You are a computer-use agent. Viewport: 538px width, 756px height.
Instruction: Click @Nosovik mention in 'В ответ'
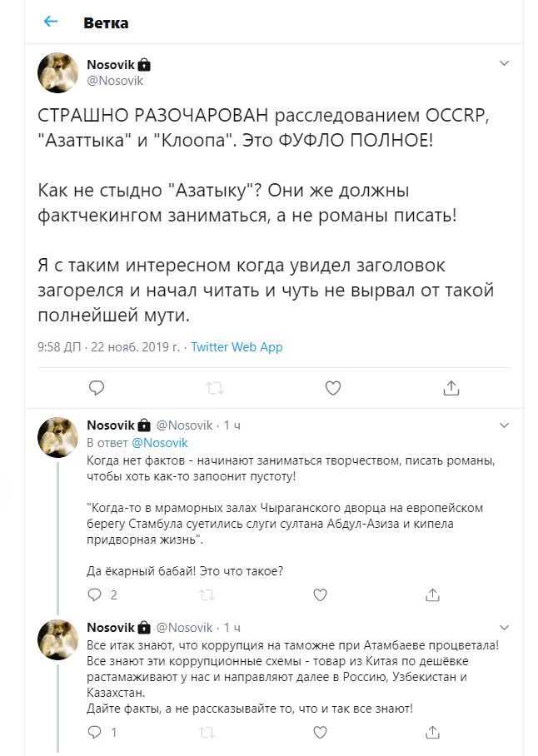pyautogui.click(x=160, y=443)
